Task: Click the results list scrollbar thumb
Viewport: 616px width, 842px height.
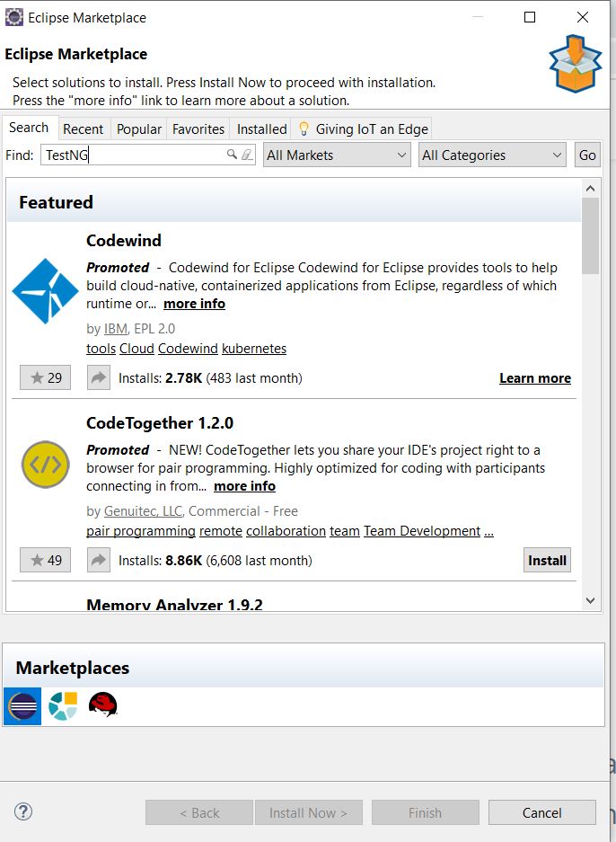Action: [590, 236]
